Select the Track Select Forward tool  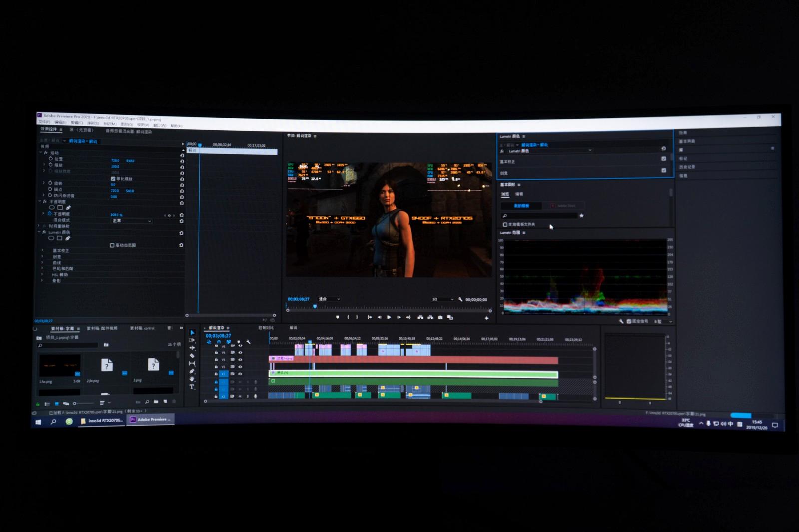192,340
